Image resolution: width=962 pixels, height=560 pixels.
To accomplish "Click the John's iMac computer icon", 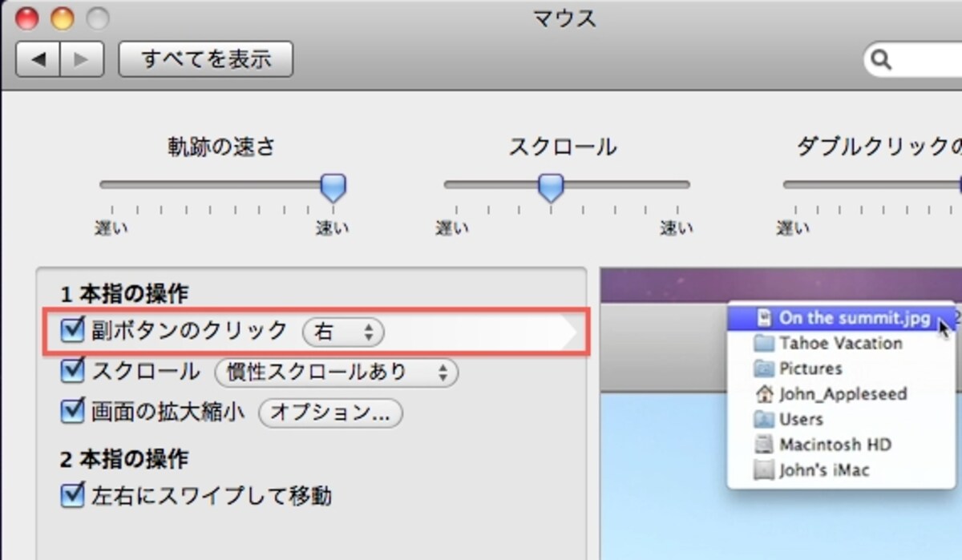I will [x=764, y=470].
